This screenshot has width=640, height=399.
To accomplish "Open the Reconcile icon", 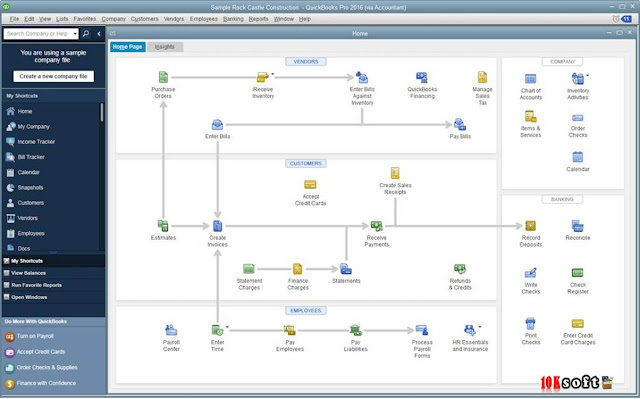I will tap(578, 226).
